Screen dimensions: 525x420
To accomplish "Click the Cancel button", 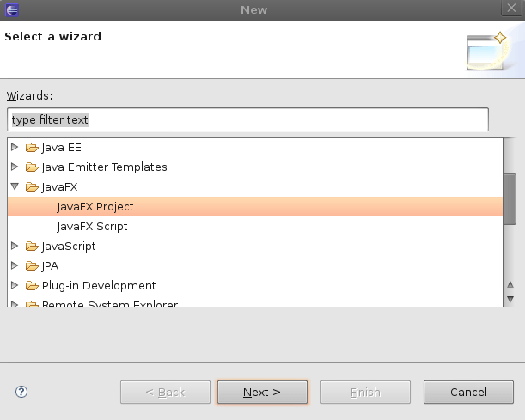I will point(468,392).
